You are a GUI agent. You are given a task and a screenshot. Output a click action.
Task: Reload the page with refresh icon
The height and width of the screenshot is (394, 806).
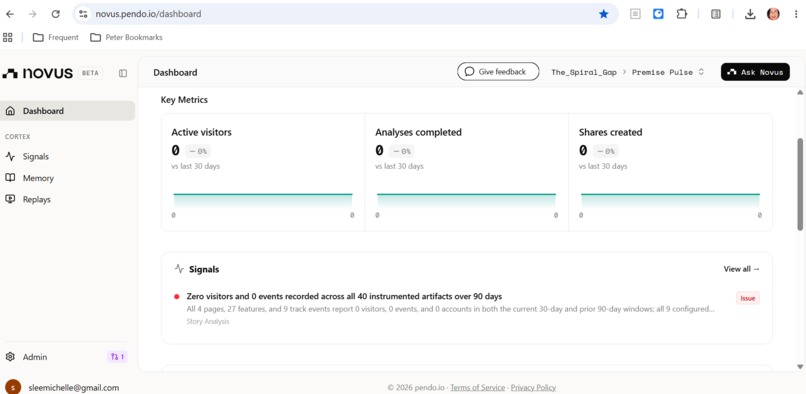click(56, 14)
